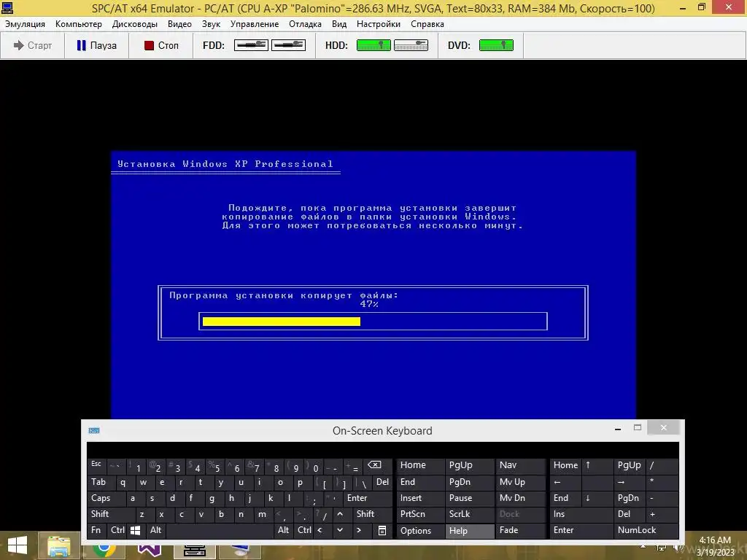Viewport: 747px width, 560px height.
Task: Stop emulation with Стоп button
Action: (x=161, y=45)
